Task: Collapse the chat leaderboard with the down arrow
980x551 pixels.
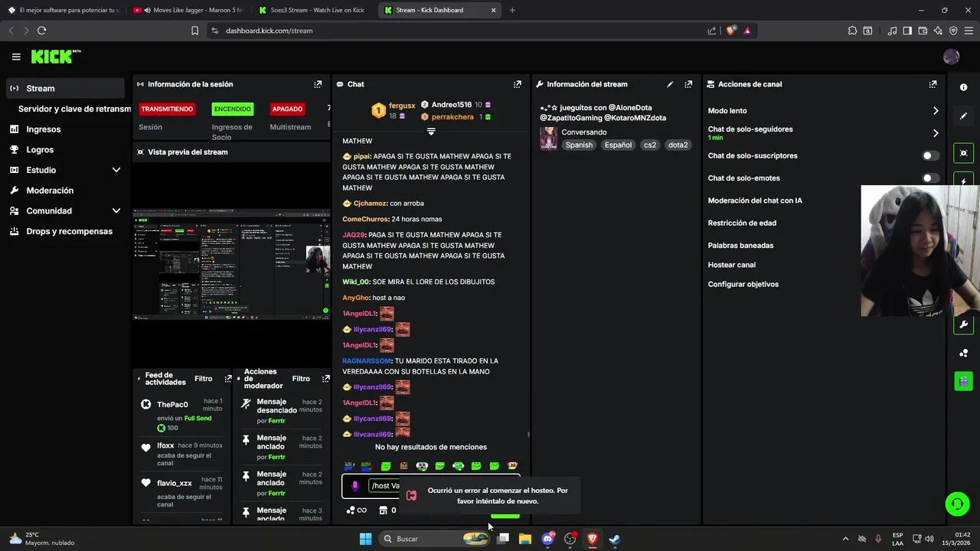Action: tap(431, 132)
